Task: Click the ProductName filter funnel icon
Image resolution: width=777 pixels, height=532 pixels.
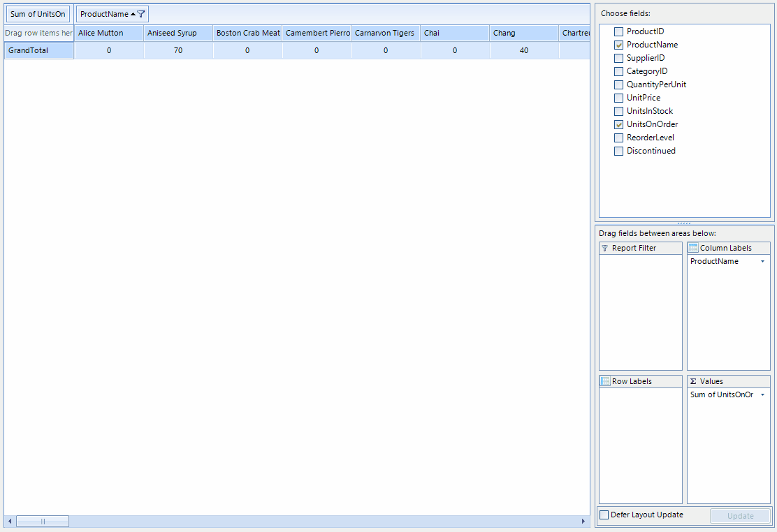Action: [141, 14]
